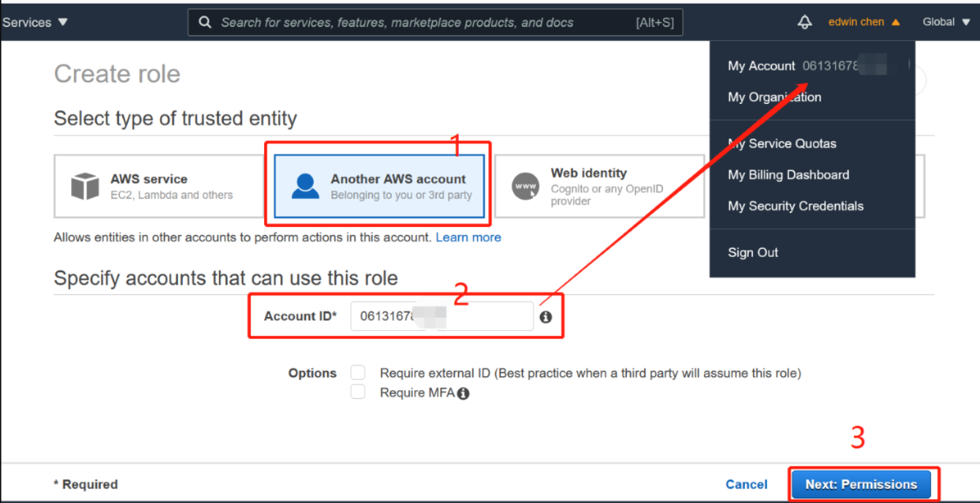Open the notifications bell icon
The image size is (980, 503).
[x=804, y=22]
